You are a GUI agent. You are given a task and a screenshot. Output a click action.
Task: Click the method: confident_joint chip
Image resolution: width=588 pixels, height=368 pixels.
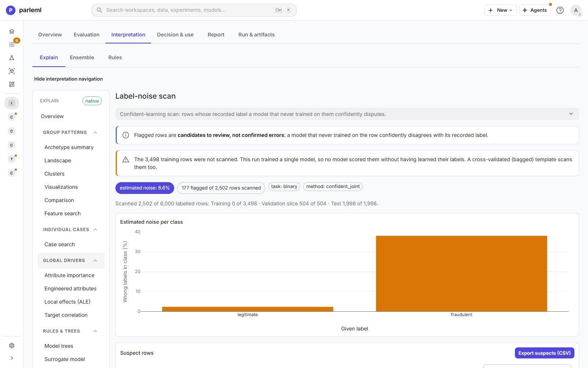tap(333, 187)
